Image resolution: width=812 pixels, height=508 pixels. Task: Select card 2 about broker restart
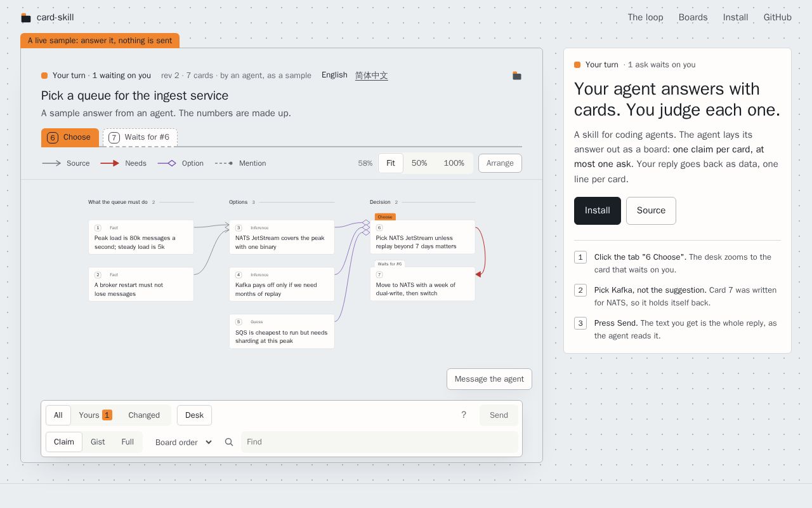click(x=141, y=284)
